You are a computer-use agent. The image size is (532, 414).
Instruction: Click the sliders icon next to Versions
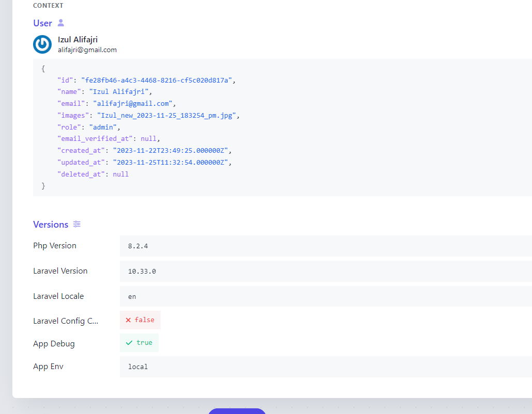coord(77,224)
